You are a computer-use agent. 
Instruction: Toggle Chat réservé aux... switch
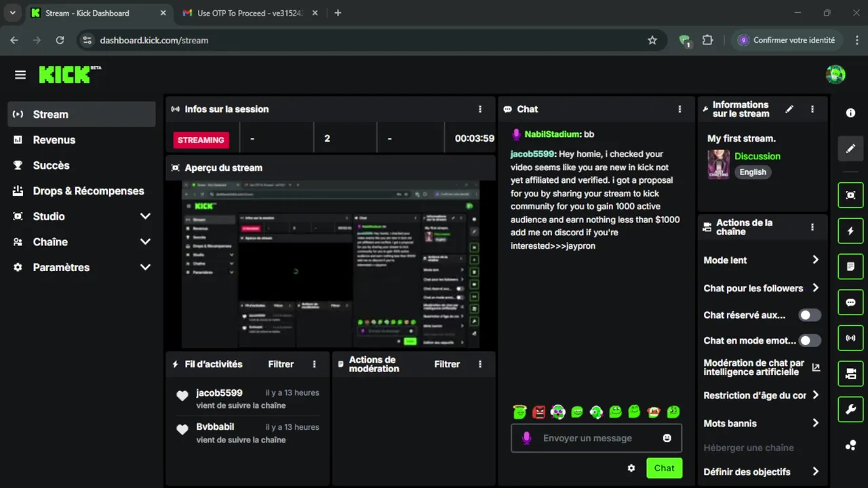pos(810,315)
